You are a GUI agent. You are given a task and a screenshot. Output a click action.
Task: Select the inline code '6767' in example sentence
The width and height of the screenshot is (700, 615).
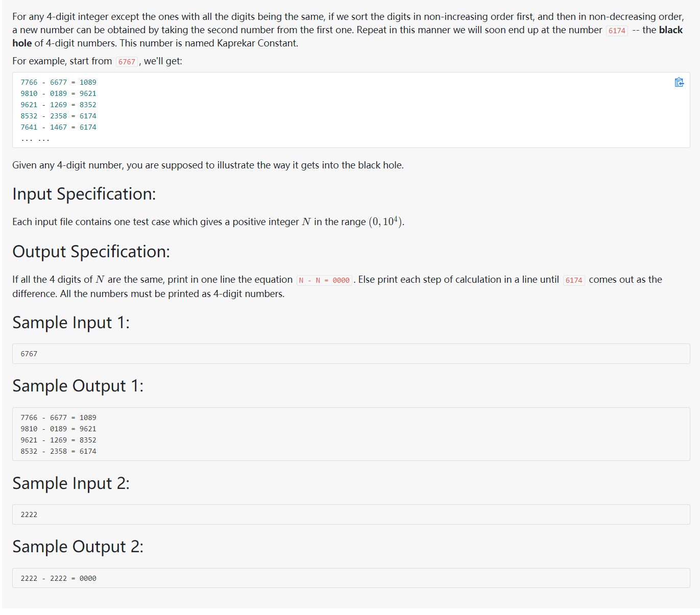pyautogui.click(x=127, y=62)
